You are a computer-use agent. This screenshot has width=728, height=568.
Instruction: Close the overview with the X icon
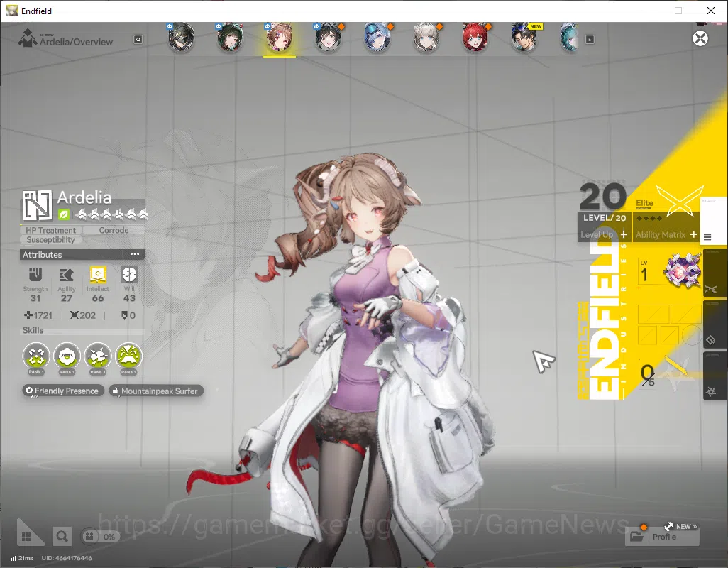click(700, 38)
